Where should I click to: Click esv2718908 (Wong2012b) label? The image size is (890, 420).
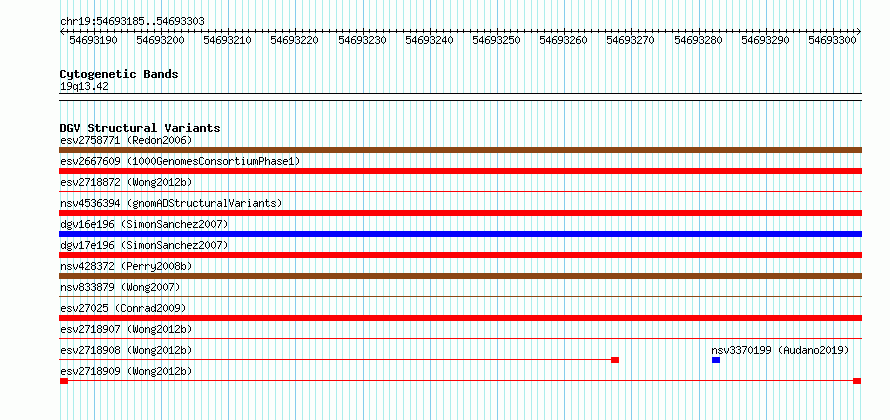[126, 350]
